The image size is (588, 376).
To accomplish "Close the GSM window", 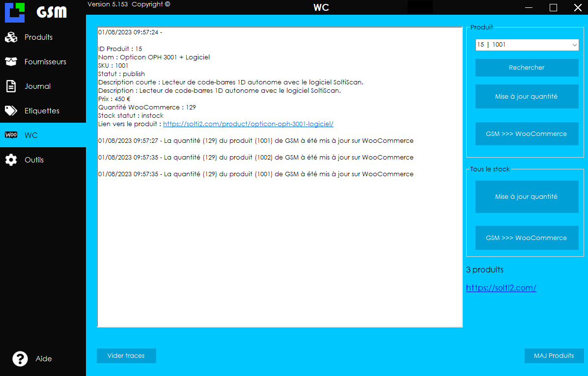I will point(578,7).
